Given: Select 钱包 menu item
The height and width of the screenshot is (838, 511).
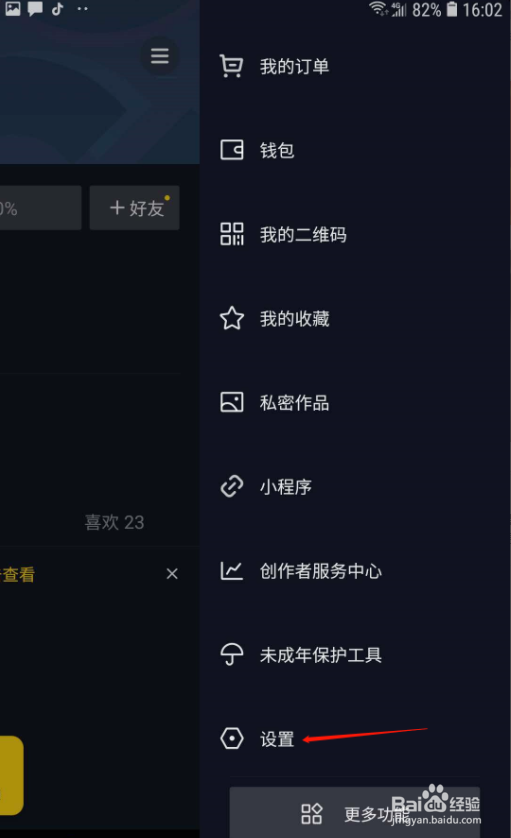Looking at the screenshot, I should (x=277, y=150).
